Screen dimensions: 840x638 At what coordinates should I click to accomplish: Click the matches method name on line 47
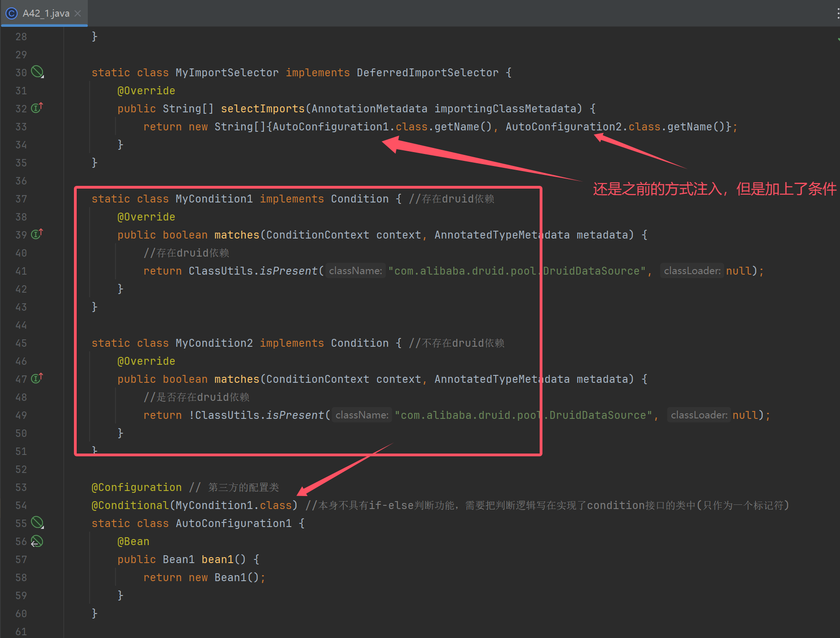pos(237,379)
